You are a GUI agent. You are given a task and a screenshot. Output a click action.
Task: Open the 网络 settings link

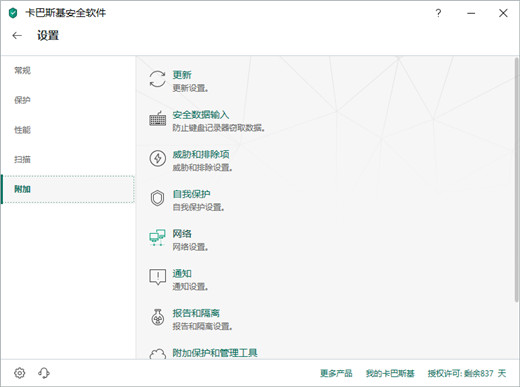pos(182,234)
